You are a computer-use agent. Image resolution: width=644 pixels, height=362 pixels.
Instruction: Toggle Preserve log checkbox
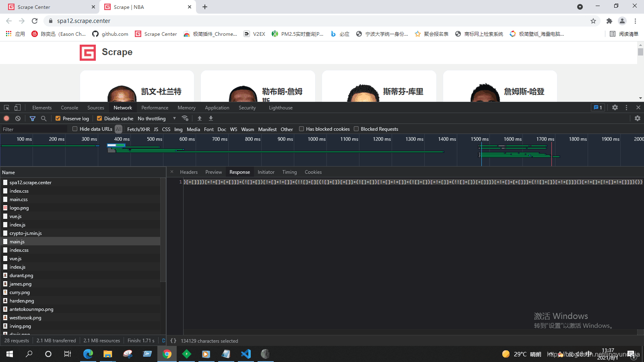click(58, 118)
